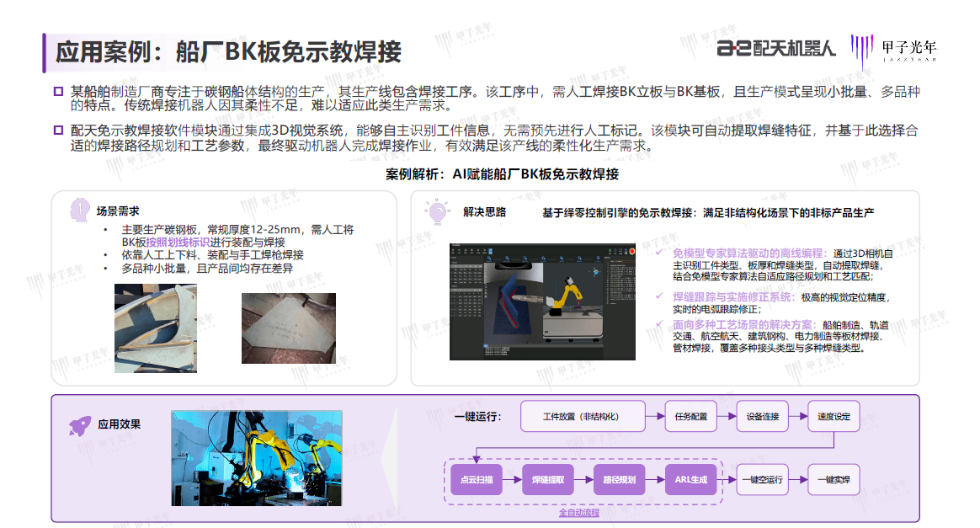980x528 pixels.
Task: Open the welding robots in action photo
Action: (257, 458)
